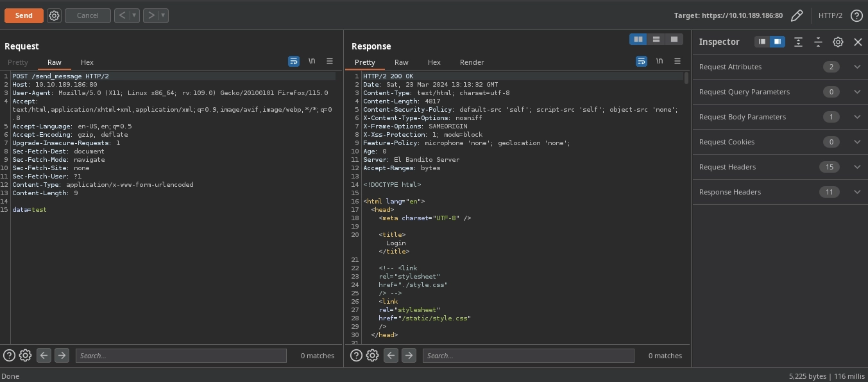Viewport: 868px width, 382px height.
Task: Click the Cancel button
Action: point(88,15)
